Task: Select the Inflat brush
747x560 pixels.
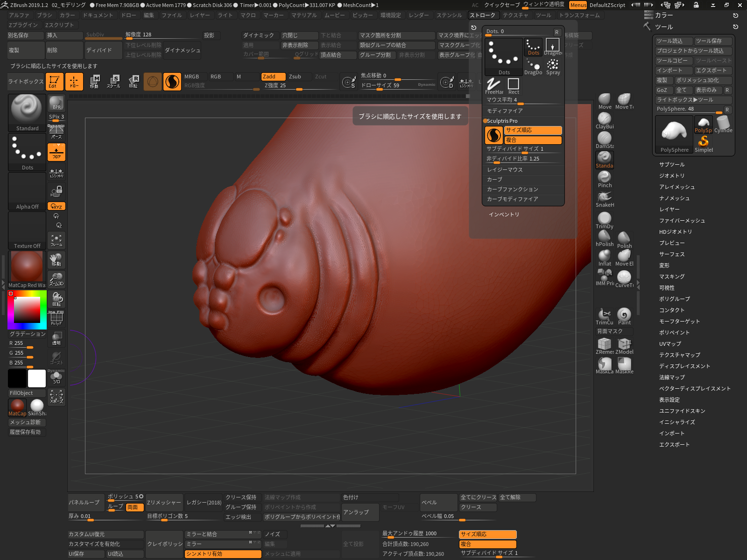Action: tap(605, 258)
